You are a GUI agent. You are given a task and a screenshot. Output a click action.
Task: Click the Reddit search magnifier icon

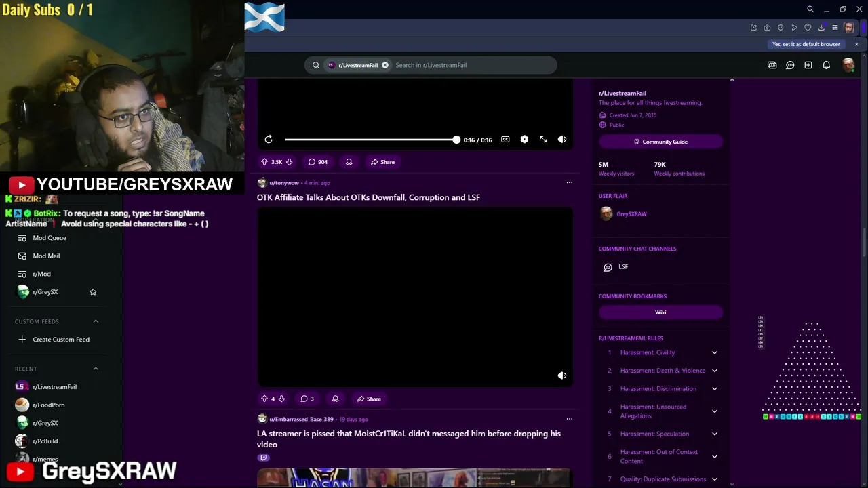(316, 65)
